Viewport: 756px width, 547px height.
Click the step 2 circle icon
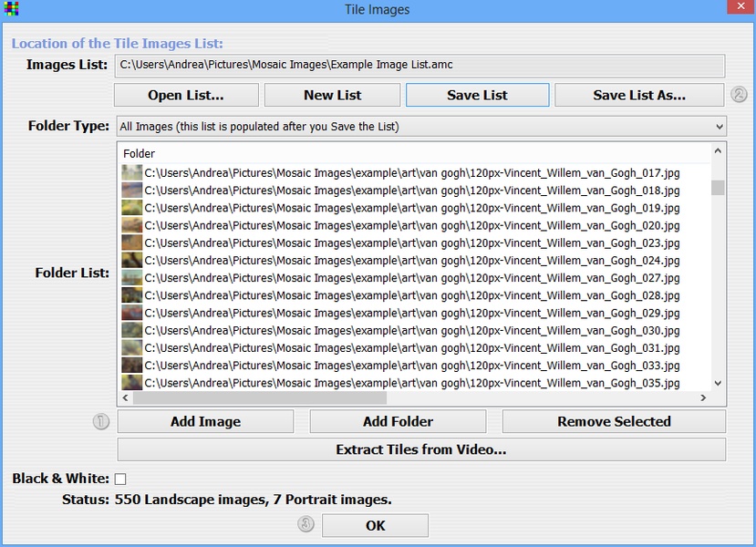click(739, 95)
